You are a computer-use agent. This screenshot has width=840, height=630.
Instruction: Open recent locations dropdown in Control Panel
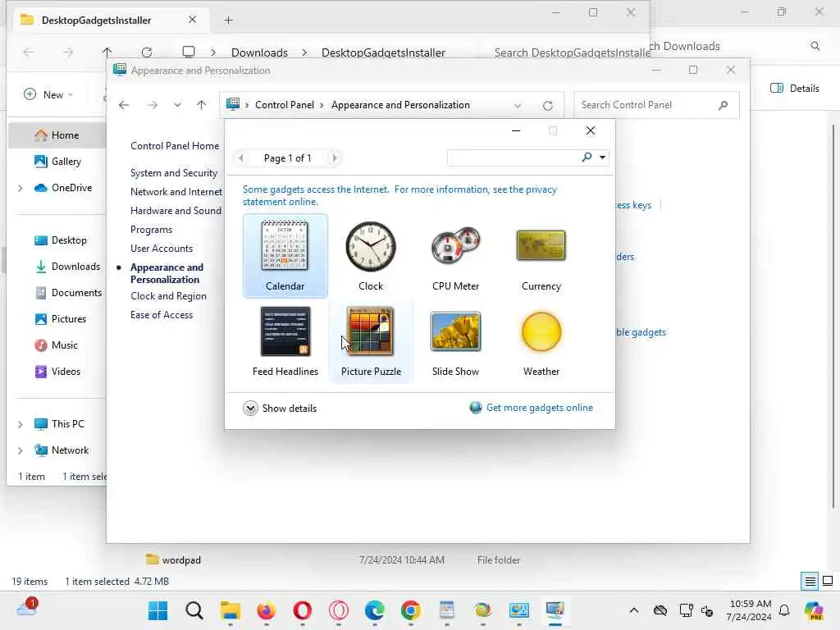tap(177, 105)
